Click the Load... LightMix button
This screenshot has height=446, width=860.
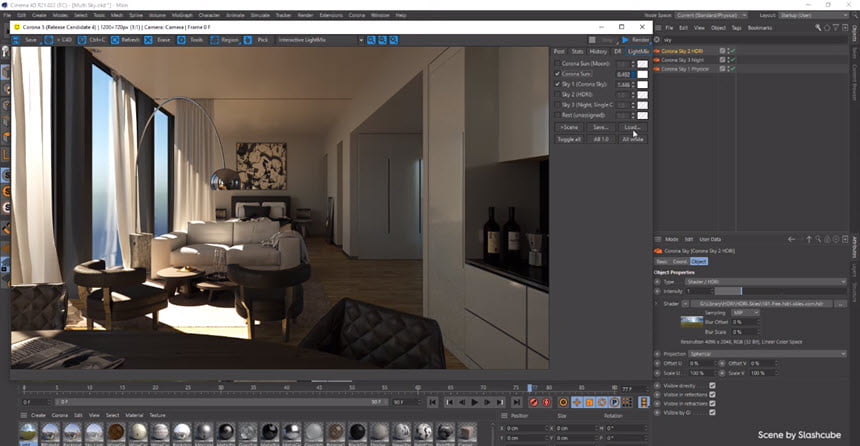coord(632,127)
